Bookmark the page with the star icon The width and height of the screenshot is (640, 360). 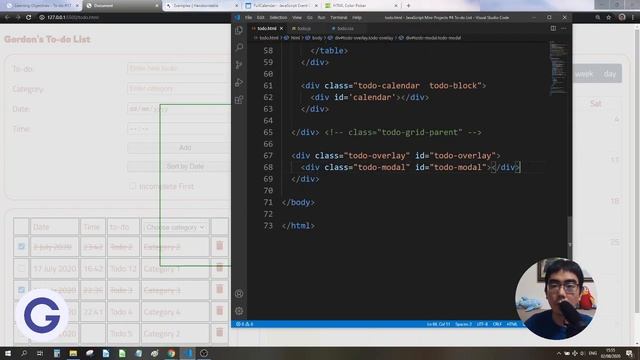click(609, 17)
